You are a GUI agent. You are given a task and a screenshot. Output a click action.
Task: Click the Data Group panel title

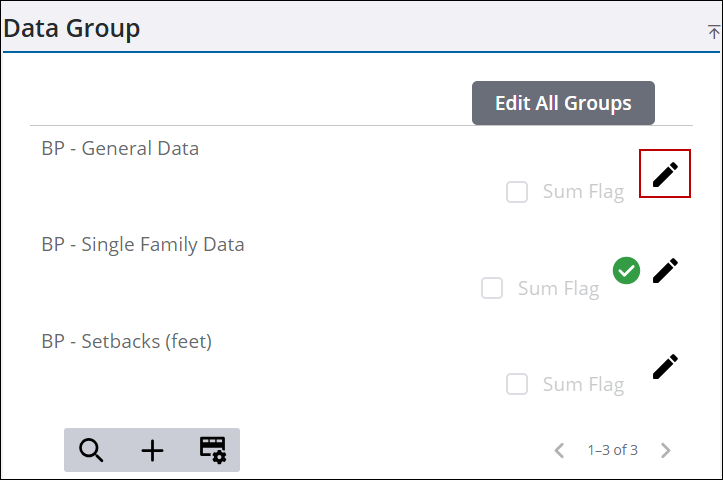click(x=71, y=29)
